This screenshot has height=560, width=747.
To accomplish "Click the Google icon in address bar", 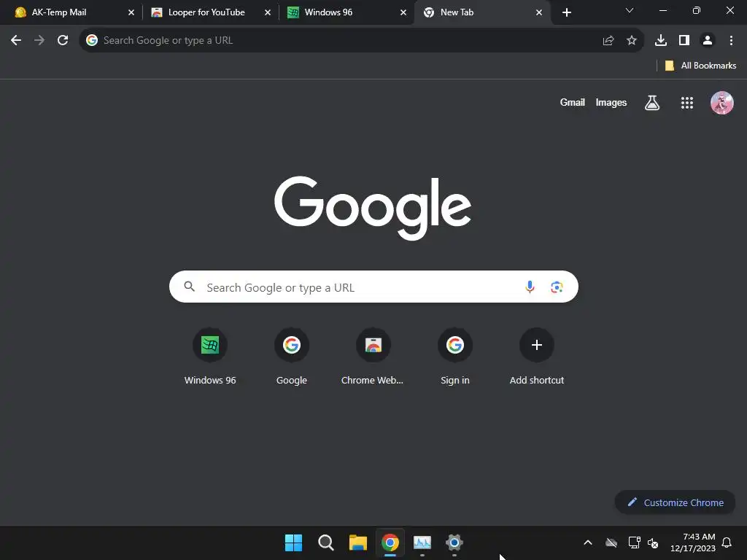I will pos(92,41).
